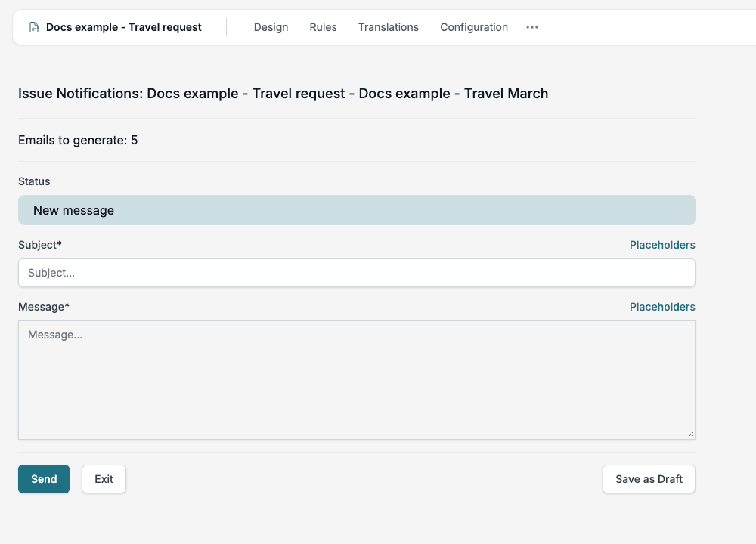Click the Subject* field label

pos(40,245)
